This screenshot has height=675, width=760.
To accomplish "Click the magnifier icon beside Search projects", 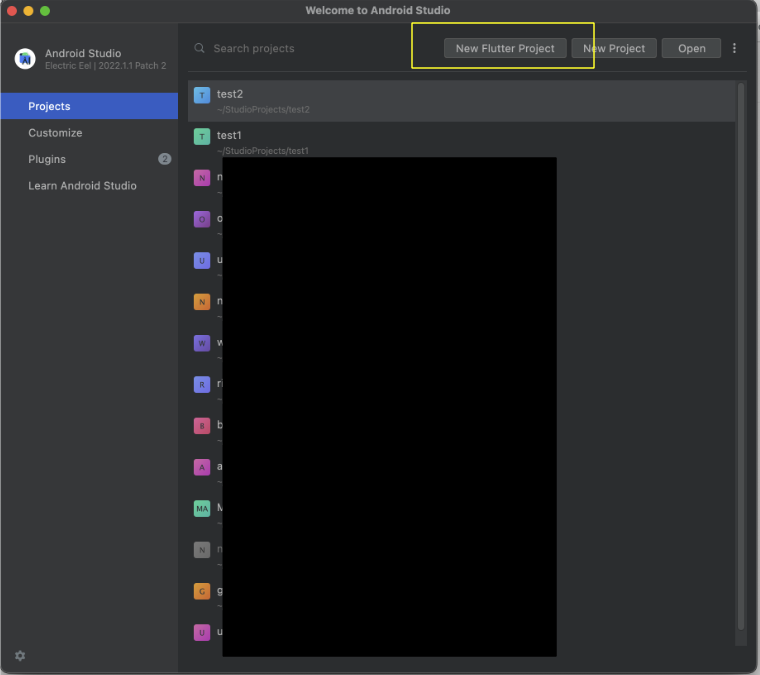I will click(199, 48).
